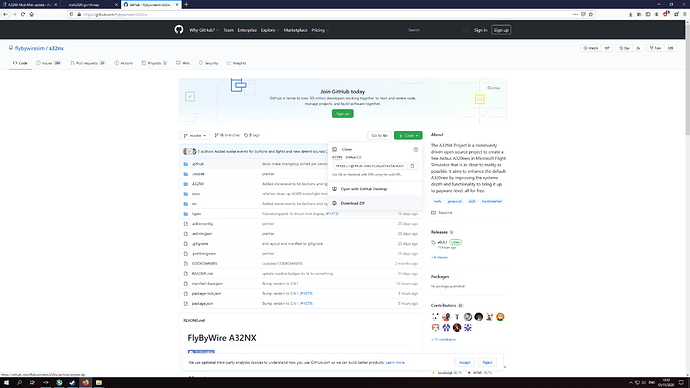Click the Watch button
The width and height of the screenshot is (690, 388).
click(x=591, y=48)
